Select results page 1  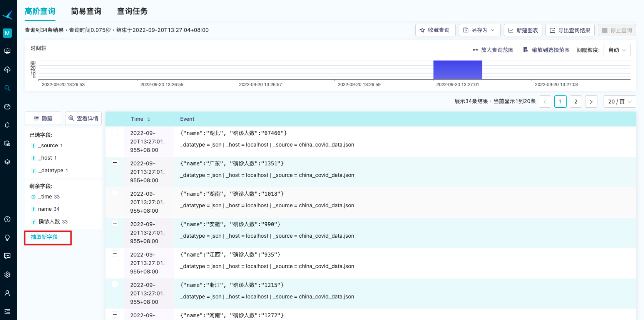pos(560,102)
